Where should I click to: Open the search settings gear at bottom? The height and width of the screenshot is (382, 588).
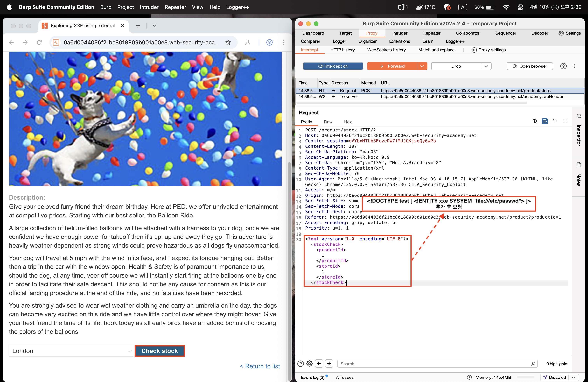coord(309,364)
